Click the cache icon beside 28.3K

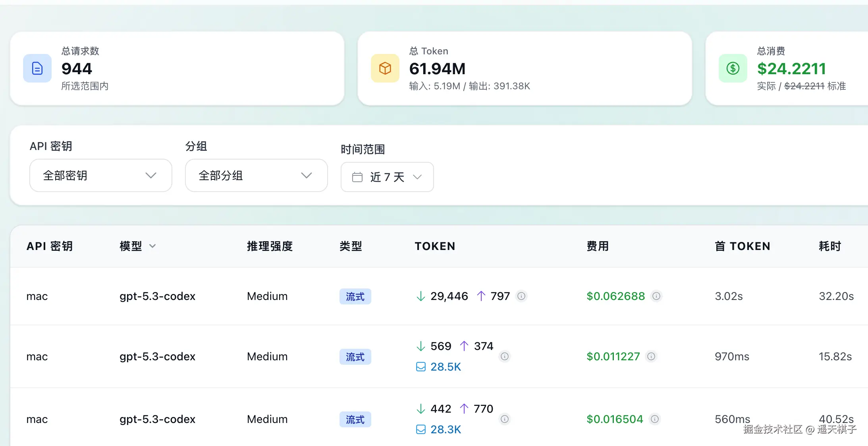[420, 429]
